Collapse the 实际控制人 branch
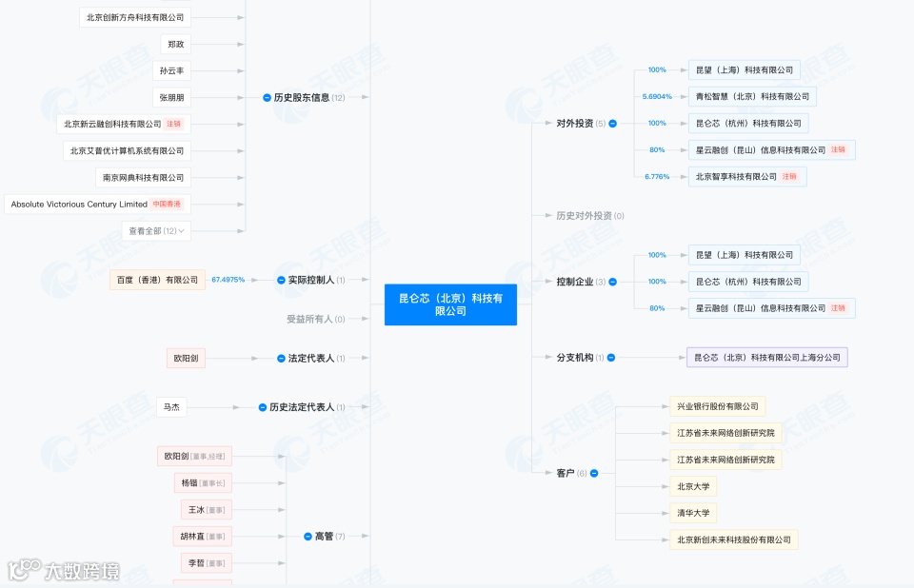This screenshot has height=588, width=914. [x=281, y=281]
